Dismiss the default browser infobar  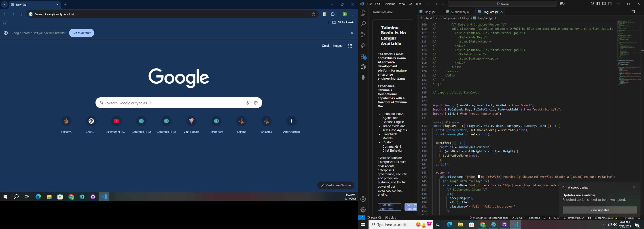tap(352, 33)
